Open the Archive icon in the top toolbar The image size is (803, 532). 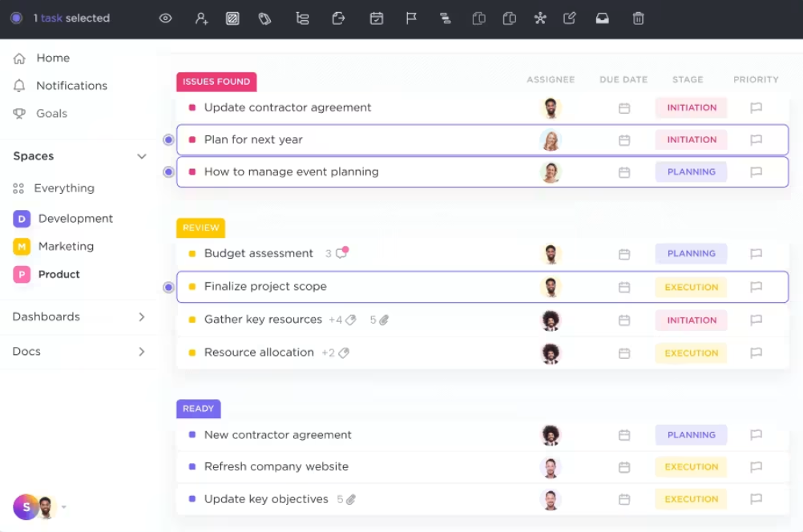click(x=602, y=18)
